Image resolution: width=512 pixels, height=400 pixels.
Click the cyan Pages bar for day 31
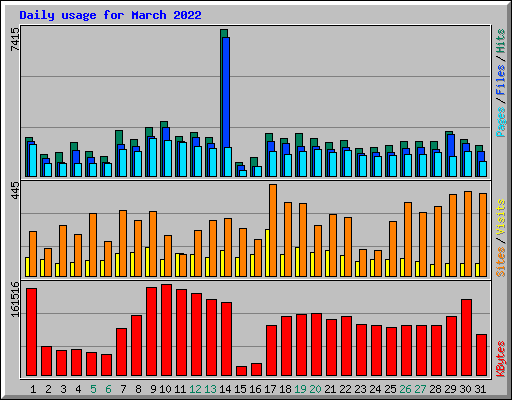click(483, 169)
